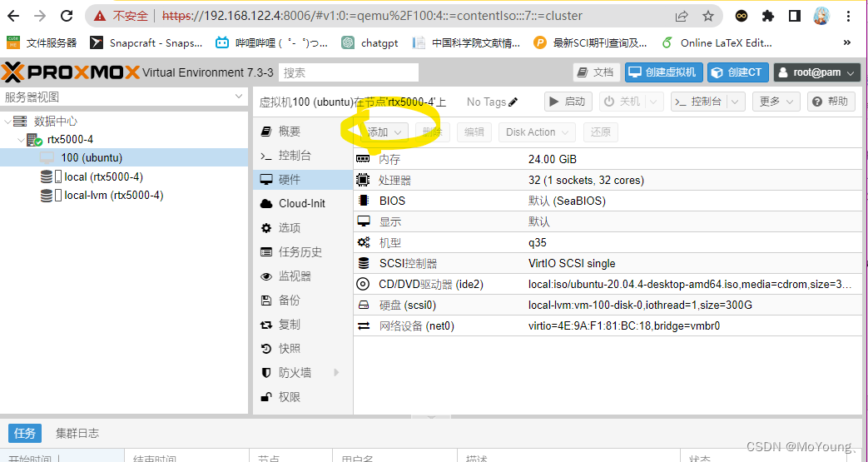
Task: Open the browser side panel icon
Action: tap(795, 16)
